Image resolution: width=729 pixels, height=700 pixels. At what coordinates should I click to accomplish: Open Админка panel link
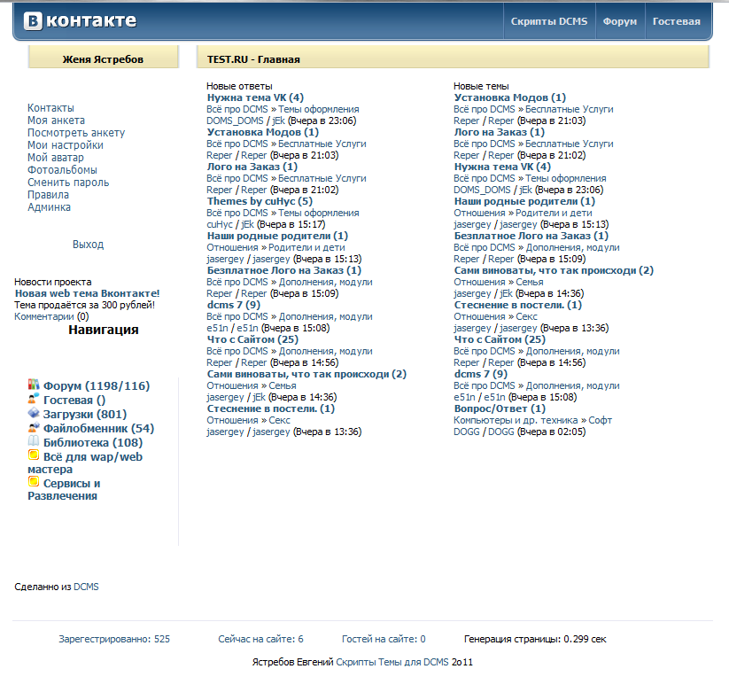tap(50, 207)
